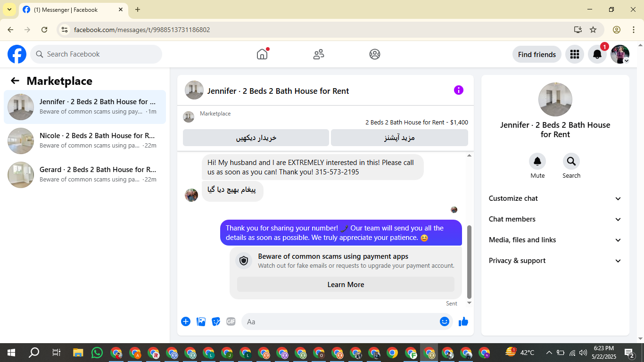Screen dimensions: 644x362
Task: Click the message containing 315-573-2195
Action: click(313, 167)
